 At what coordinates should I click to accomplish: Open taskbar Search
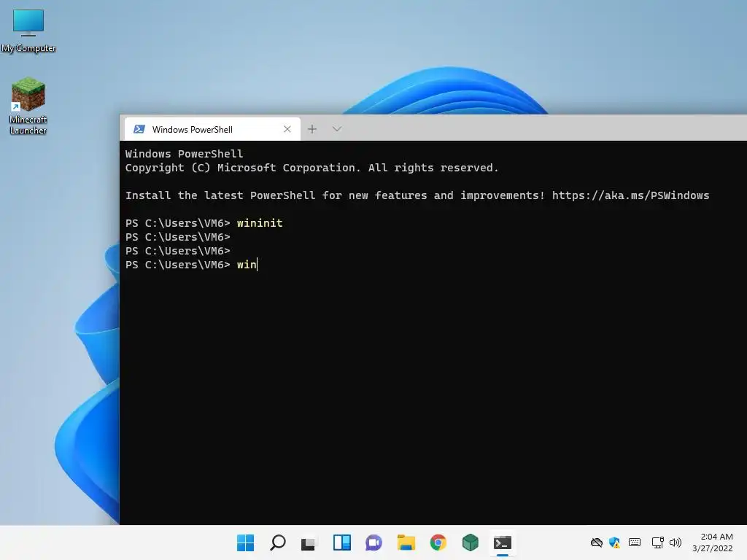(x=278, y=542)
